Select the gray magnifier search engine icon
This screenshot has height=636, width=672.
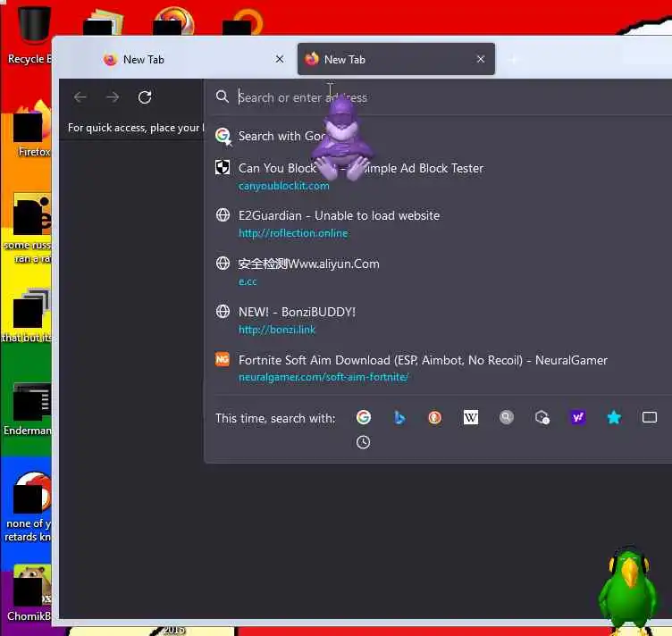[x=506, y=417]
